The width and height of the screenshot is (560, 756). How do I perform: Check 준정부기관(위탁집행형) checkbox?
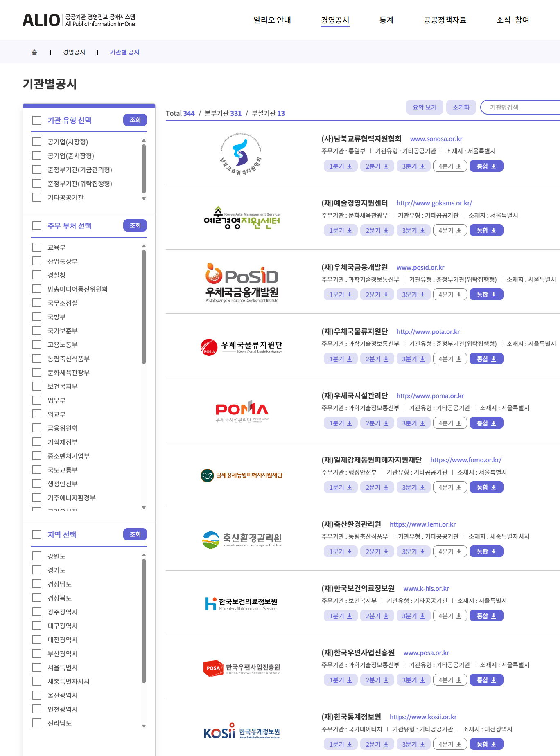point(37,183)
